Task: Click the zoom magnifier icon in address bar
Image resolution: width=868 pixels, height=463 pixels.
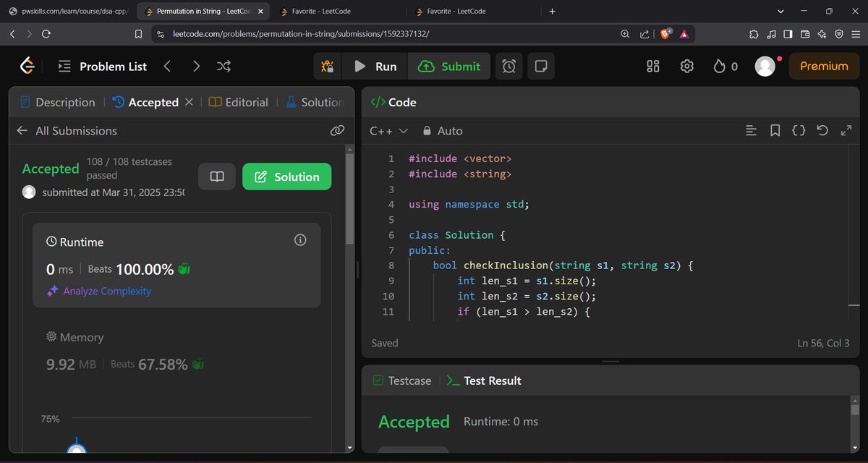Action: click(625, 34)
